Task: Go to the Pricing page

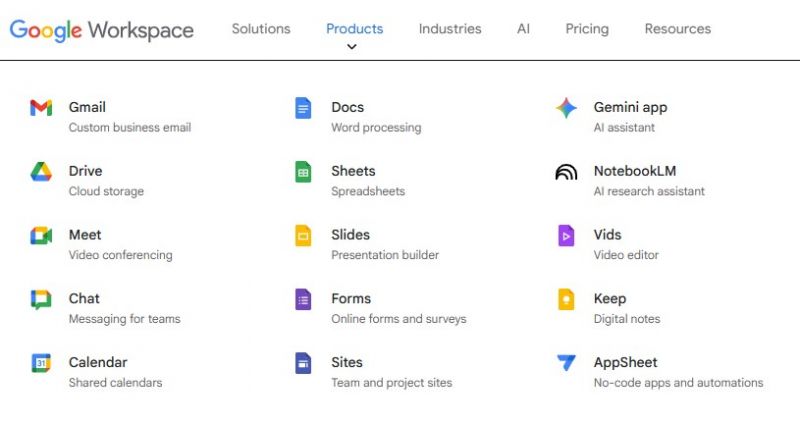Action: pos(587,29)
